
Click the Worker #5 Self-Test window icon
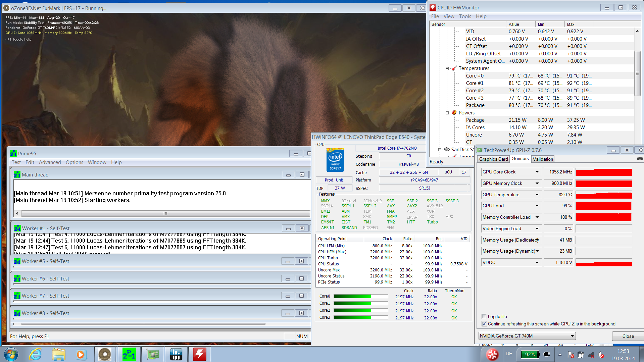pyautogui.click(x=17, y=261)
